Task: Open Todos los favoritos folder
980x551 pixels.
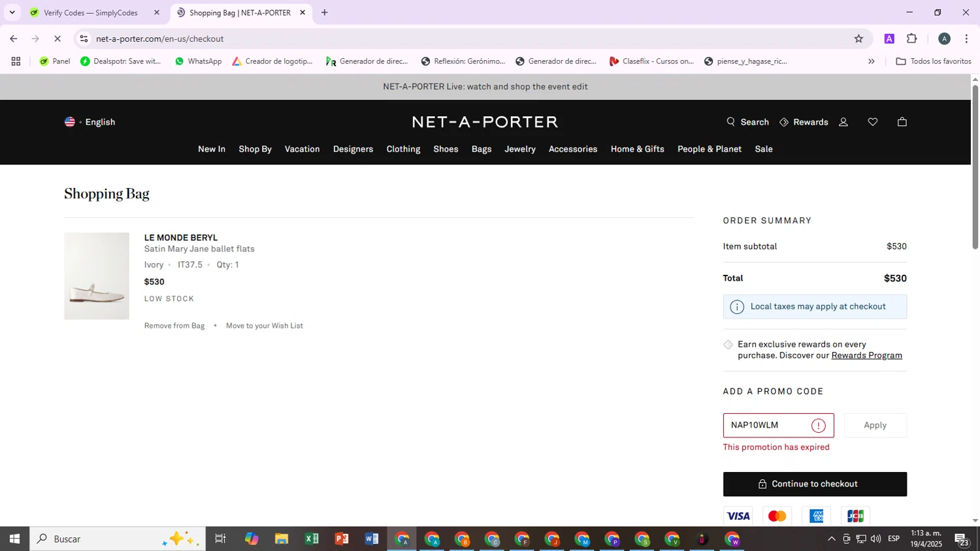Action: pos(934,61)
